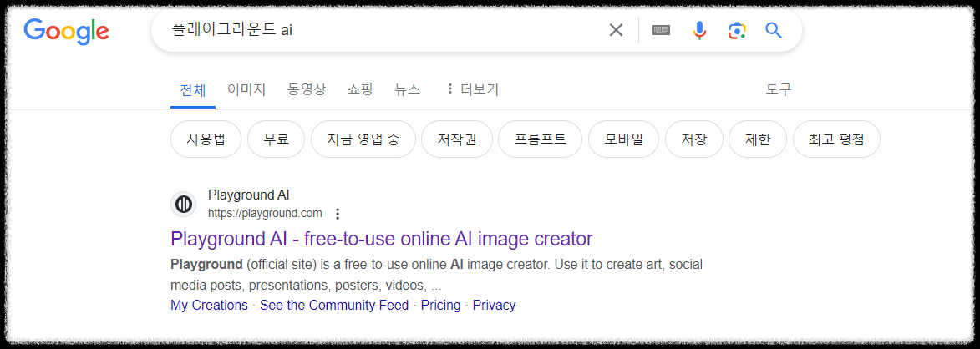Clear the search box with X icon
Viewport: 980px width, 349px height.
pyautogui.click(x=617, y=30)
